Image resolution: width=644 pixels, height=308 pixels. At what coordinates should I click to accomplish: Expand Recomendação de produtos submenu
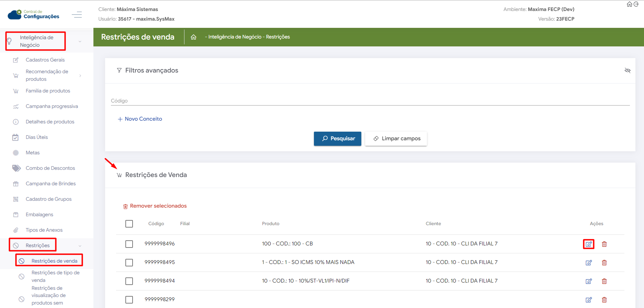click(x=80, y=76)
